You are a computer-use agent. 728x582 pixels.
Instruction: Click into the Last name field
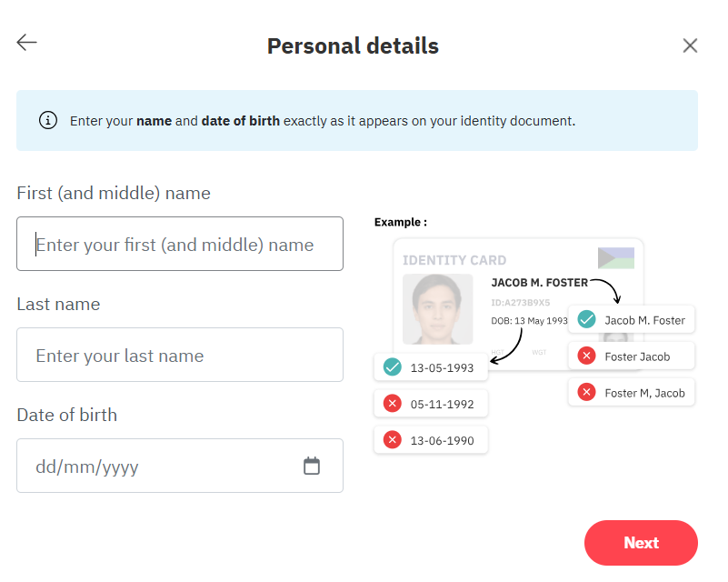click(180, 355)
